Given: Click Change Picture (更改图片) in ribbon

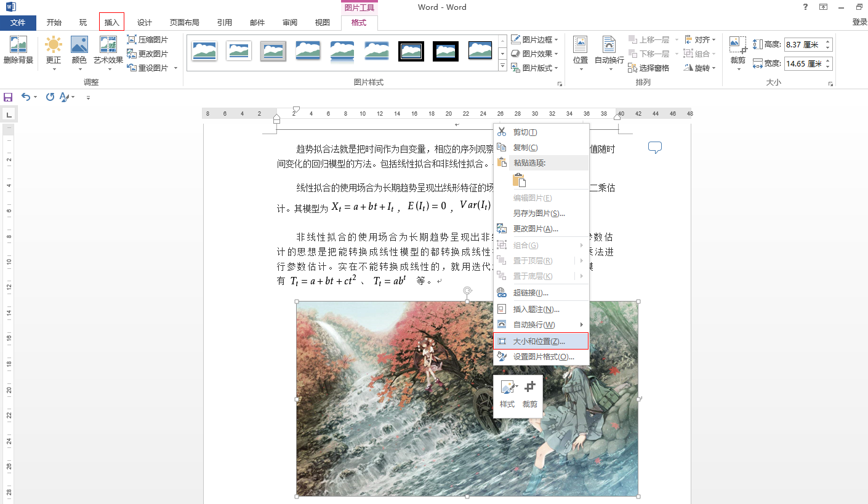Looking at the screenshot, I should tap(148, 54).
